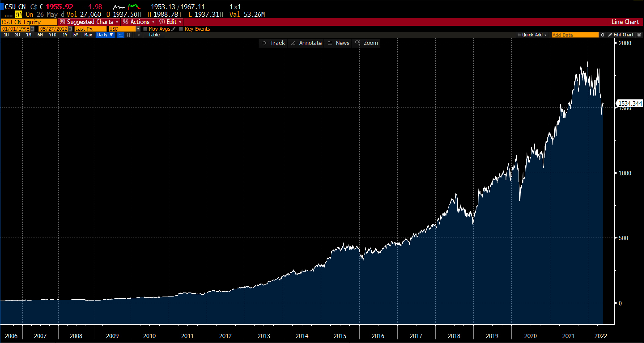
Task: Select the 5Y time range
Action: coord(76,35)
